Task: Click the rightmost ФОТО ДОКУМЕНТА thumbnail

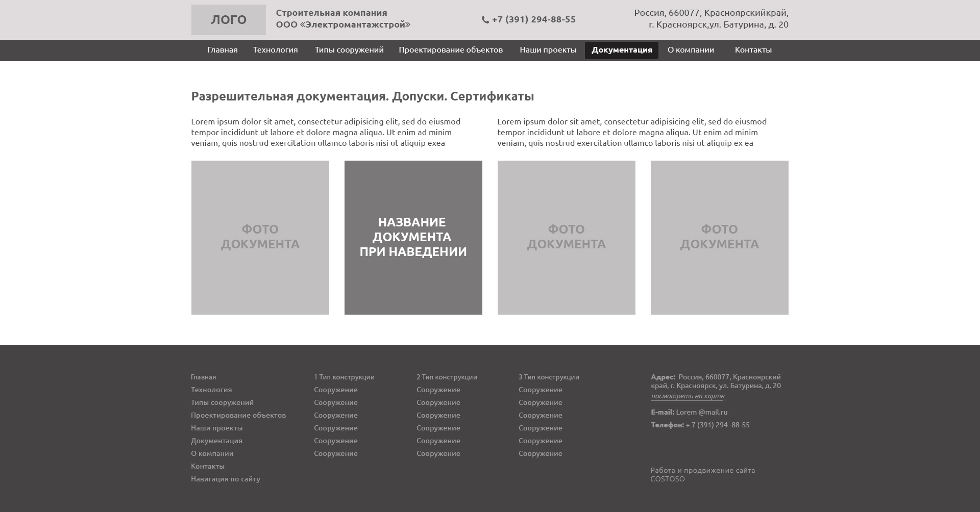Action: point(719,238)
